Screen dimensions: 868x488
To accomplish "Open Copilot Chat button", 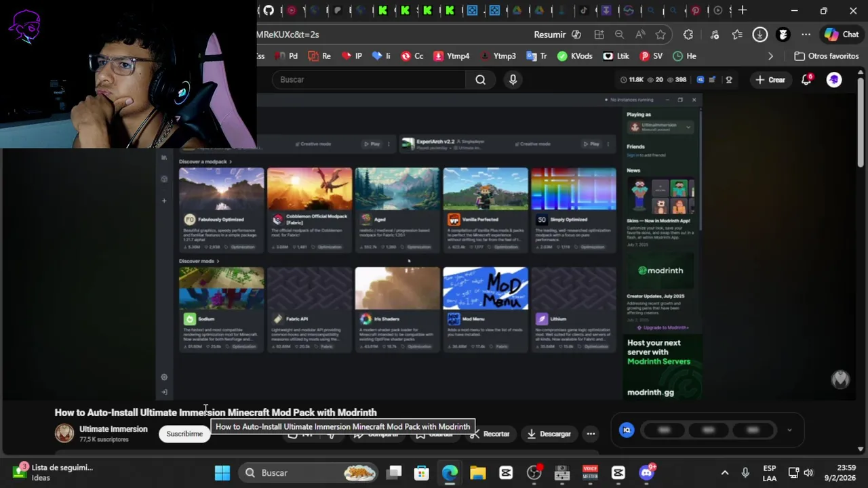I will coord(842,35).
